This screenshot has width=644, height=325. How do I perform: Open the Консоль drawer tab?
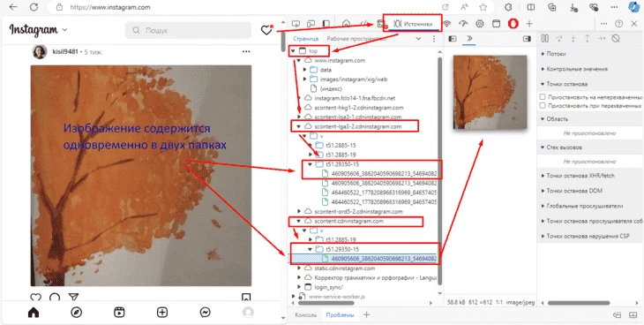coord(305,315)
